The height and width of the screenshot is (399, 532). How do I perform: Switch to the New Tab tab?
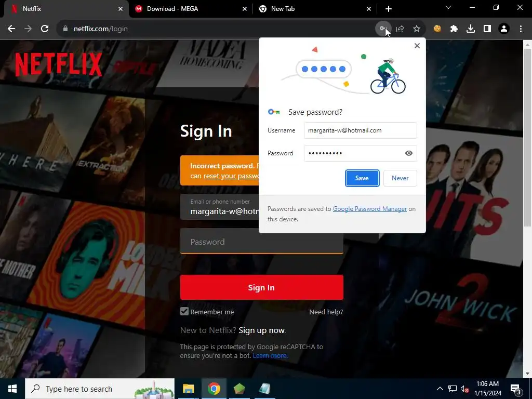[315, 9]
